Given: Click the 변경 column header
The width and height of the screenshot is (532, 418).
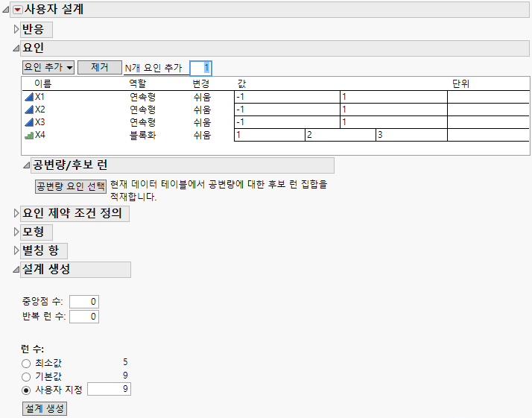Looking at the screenshot, I should pyautogui.click(x=201, y=83).
